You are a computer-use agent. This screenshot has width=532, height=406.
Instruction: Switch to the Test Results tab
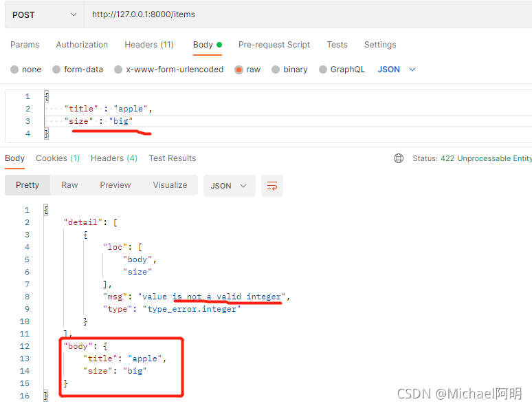[173, 158]
